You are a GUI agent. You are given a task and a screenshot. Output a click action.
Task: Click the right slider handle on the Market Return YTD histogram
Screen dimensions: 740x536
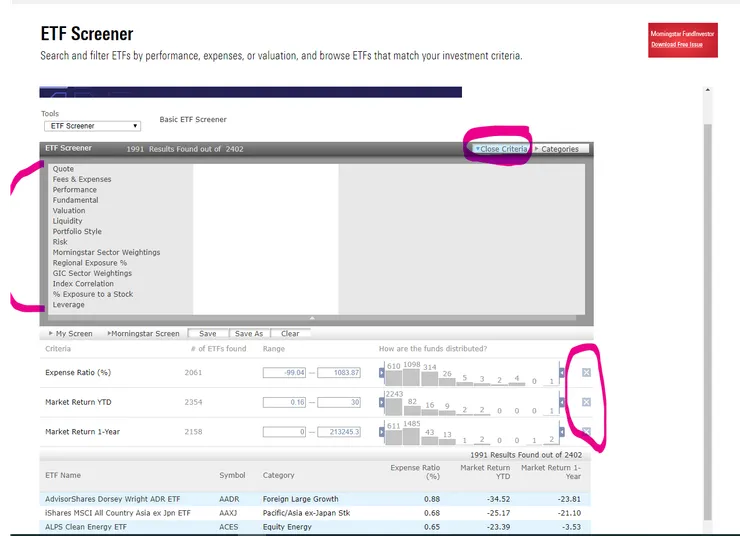[562, 402]
